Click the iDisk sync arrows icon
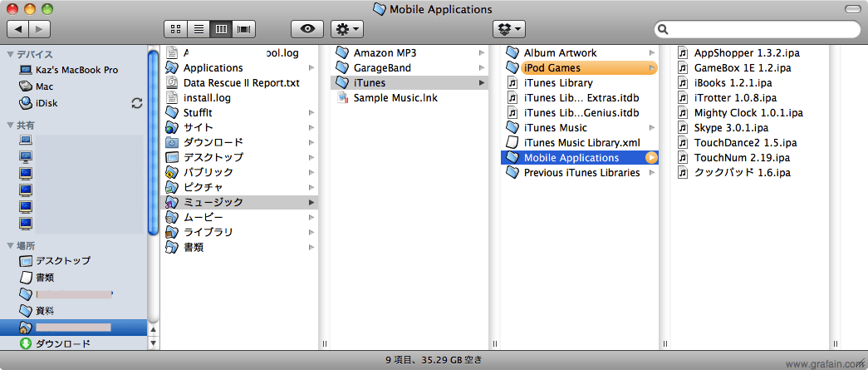This screenshot has width=868, height=370. pyautogui.click(x=137, y=103)
